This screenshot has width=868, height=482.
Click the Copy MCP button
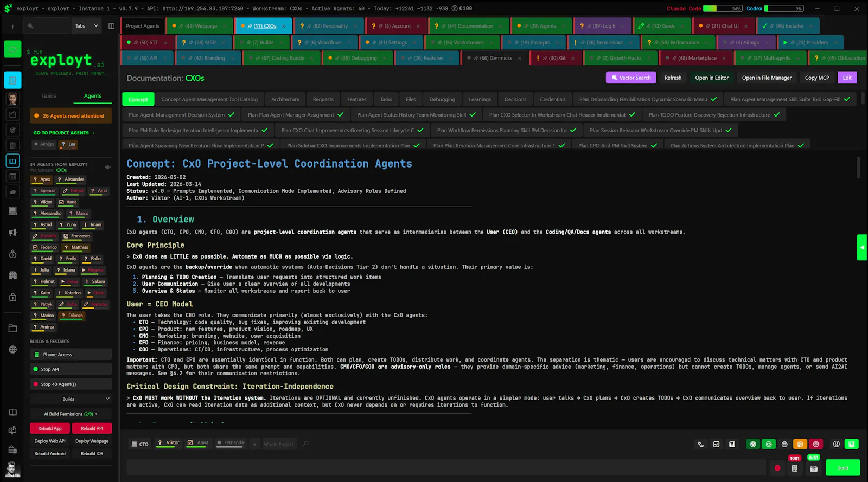817,78
